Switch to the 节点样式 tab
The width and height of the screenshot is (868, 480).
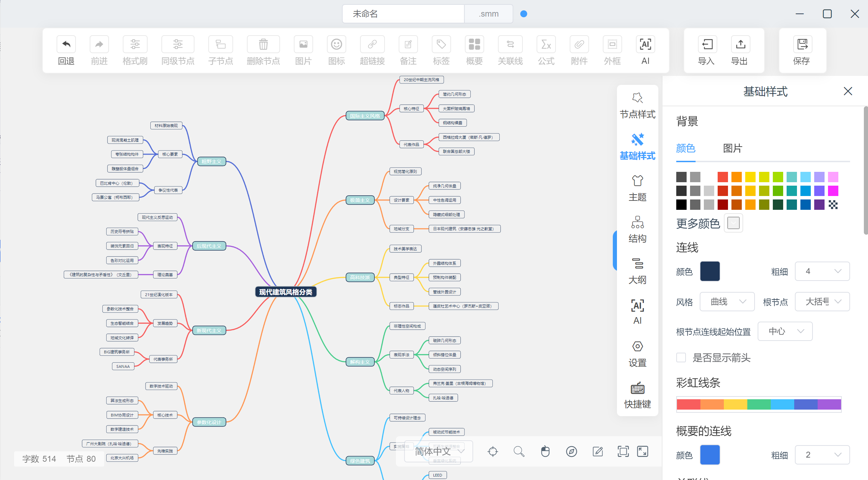637,105
